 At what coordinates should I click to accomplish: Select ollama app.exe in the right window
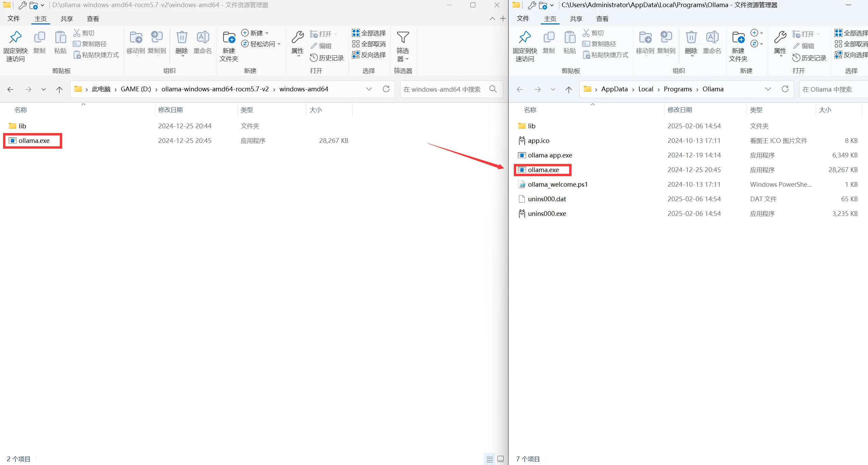[x=550, y=155]
